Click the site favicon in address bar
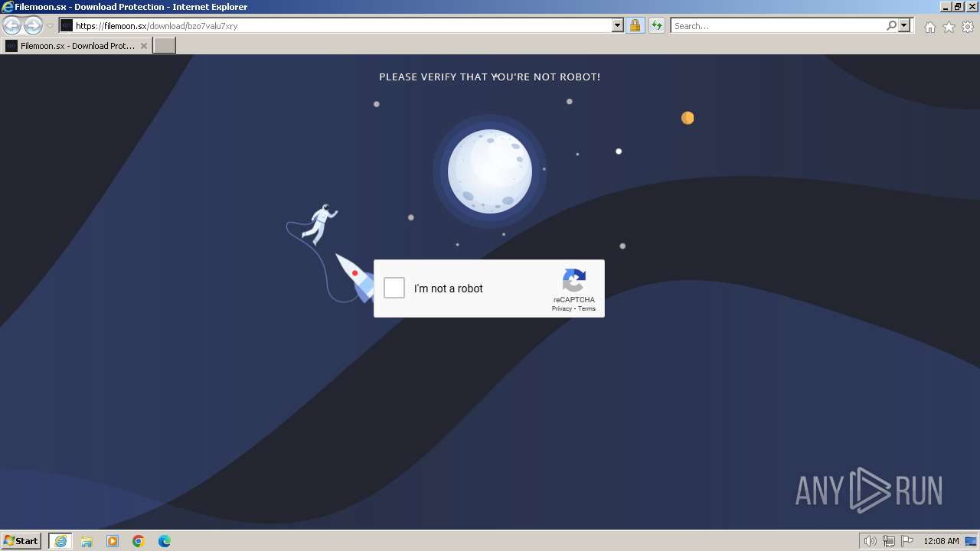The height and width of the screenshot is (551, 980). point(67,25)
